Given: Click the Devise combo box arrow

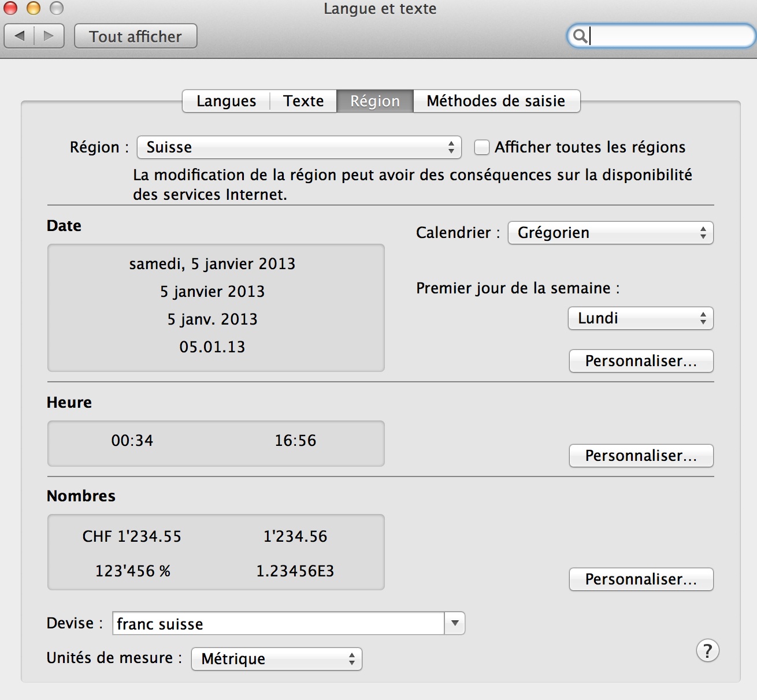Looking at the screenshot, I should pyautogui.click(x=455, y=623).
